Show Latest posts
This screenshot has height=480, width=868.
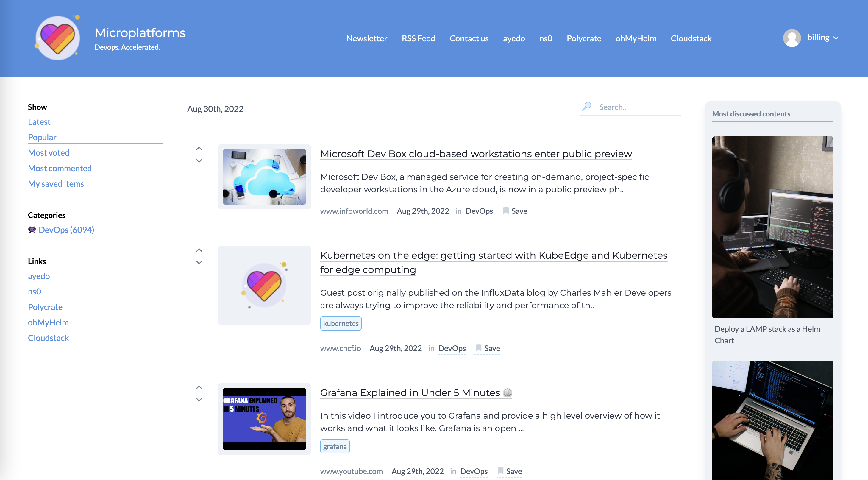pos(39,122)
